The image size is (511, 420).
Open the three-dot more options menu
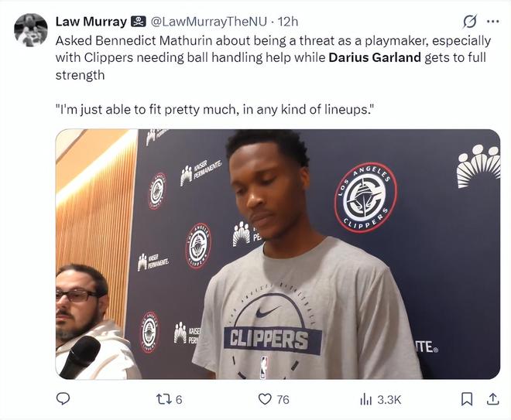pos(492,22)
